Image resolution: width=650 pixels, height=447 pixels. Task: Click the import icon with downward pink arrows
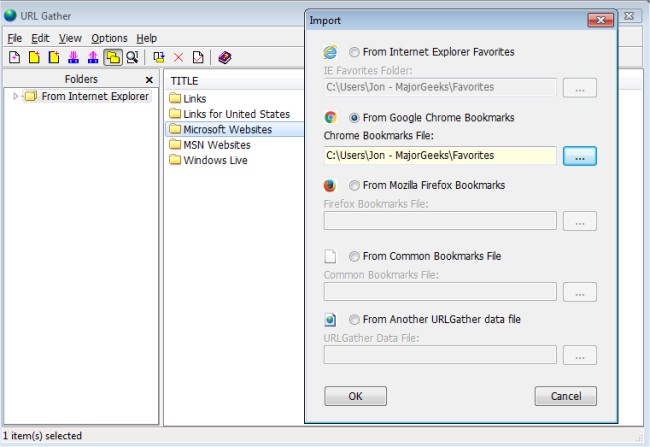point(73,57)
